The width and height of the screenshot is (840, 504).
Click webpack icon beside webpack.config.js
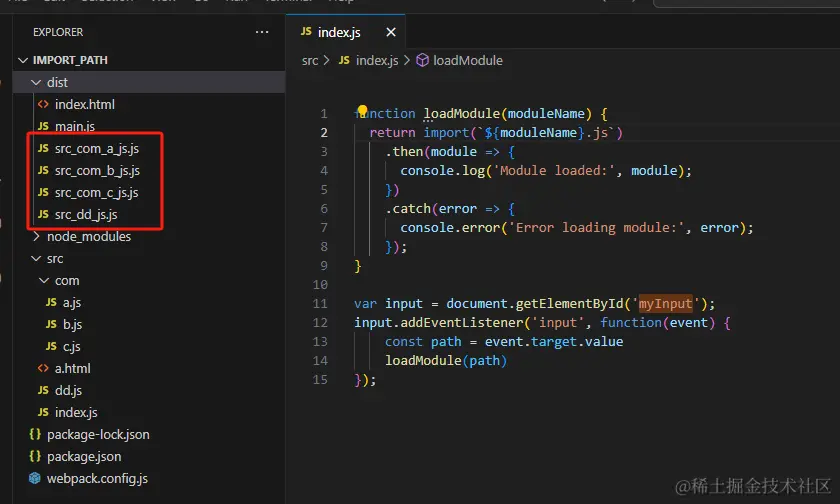coord(35,478)
